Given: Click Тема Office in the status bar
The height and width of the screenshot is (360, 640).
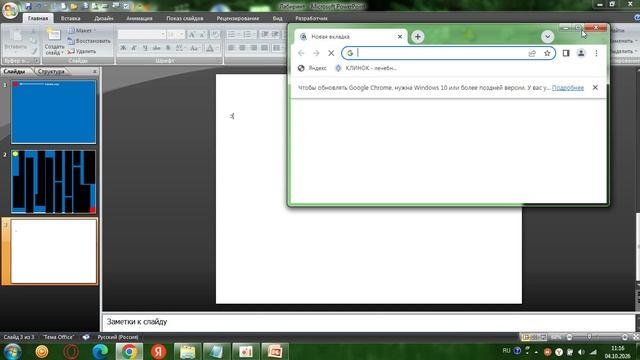Looking at the screenshot, I should coord(58,337).
